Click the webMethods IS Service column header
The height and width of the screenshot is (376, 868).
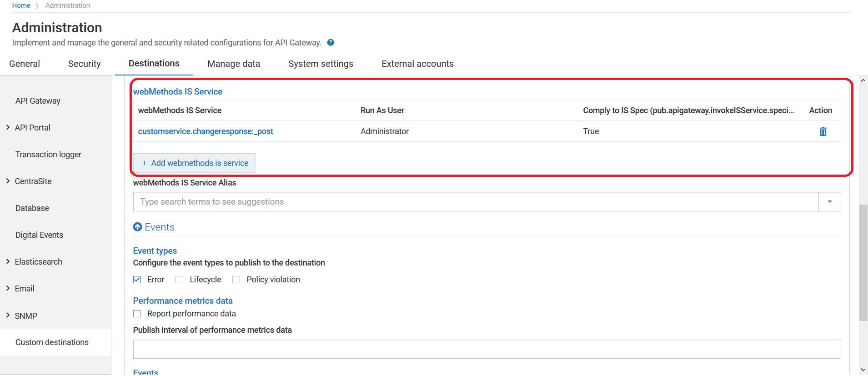pos(180,110)
